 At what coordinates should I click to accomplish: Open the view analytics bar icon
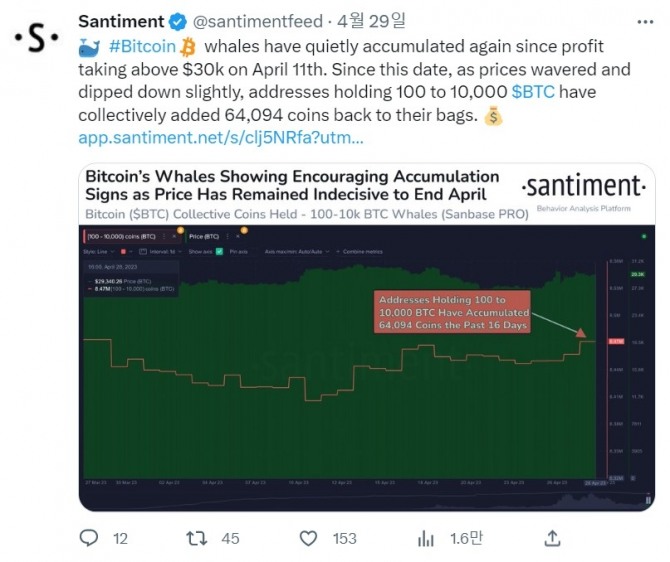pos(426,538)
